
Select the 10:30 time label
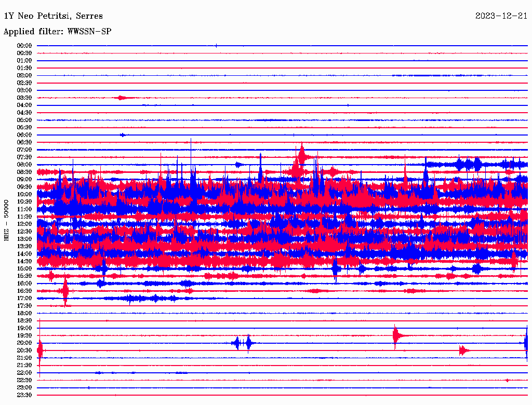tap(24, 202)
